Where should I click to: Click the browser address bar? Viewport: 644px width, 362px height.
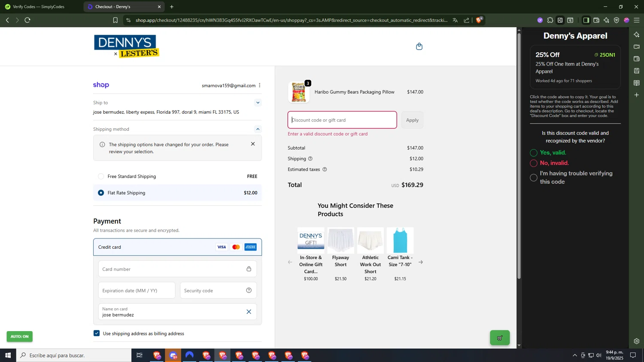click(291, 20)
